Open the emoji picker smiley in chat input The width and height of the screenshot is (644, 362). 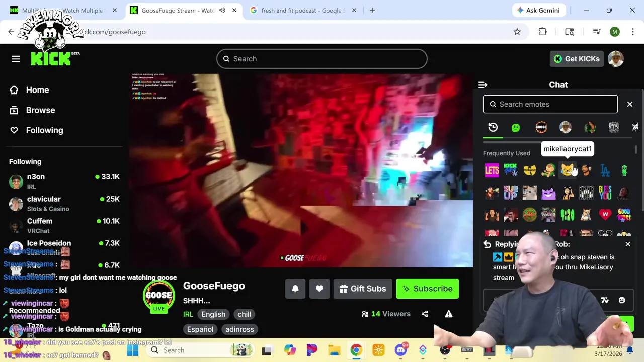622,300
